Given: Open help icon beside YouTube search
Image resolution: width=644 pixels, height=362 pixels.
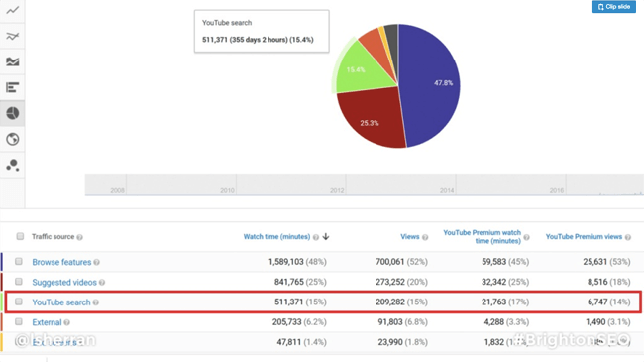Looking at the screenshot, I should 96,302.
